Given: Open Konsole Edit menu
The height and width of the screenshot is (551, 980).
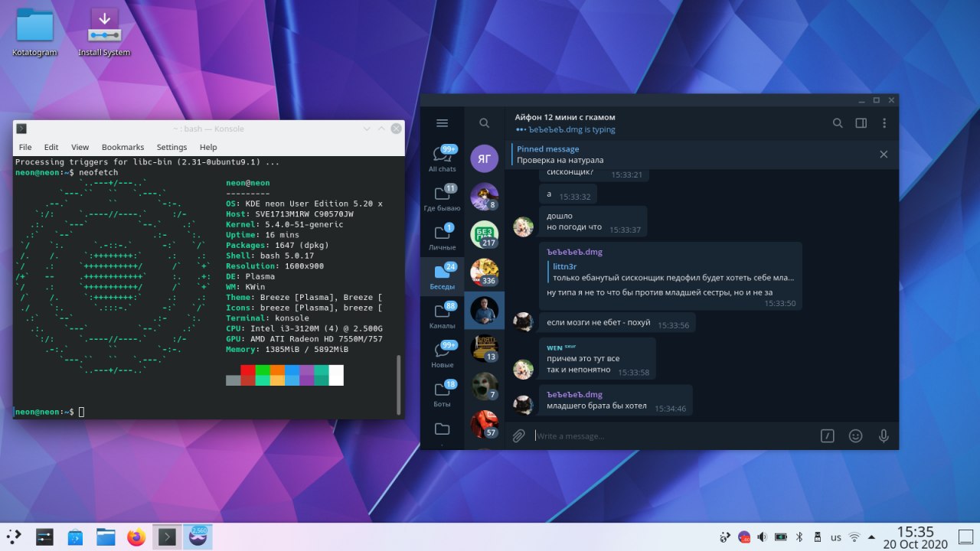Looking at the screenshot, I should point(51,147).
